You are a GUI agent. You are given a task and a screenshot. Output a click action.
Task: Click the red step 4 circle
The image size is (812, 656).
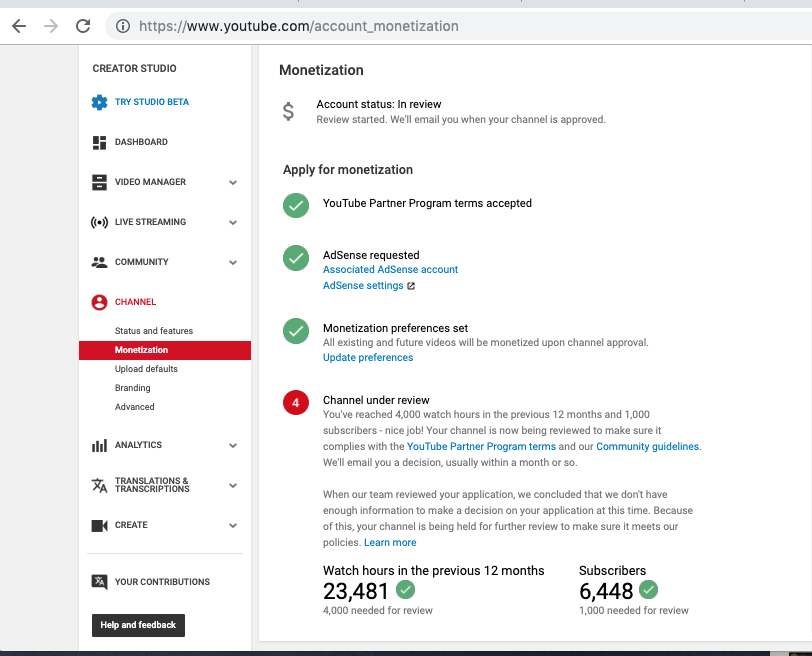pyautogui.click(x=296, y=403)
